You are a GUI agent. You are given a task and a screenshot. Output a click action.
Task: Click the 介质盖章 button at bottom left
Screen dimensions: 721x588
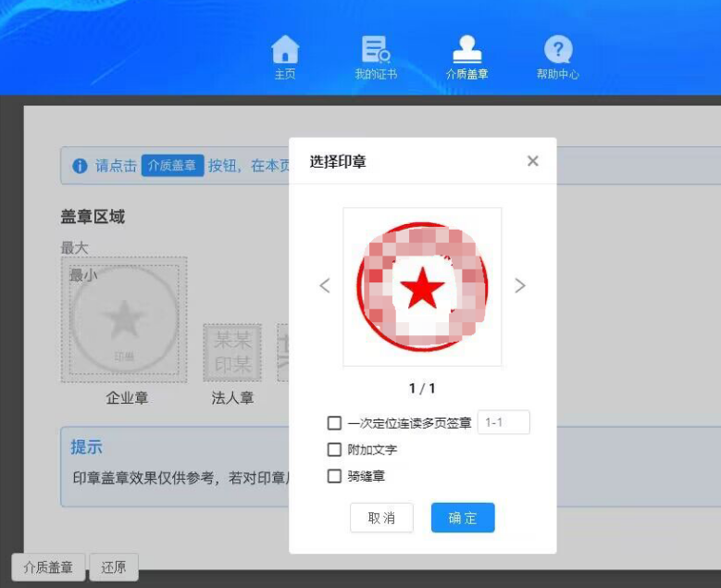[x=48, y=568]
